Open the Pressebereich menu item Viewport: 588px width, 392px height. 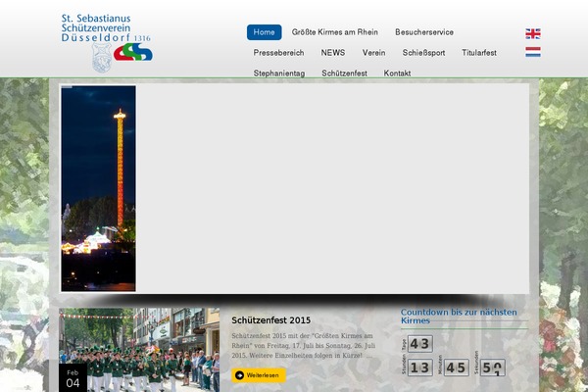click(278, 53)
